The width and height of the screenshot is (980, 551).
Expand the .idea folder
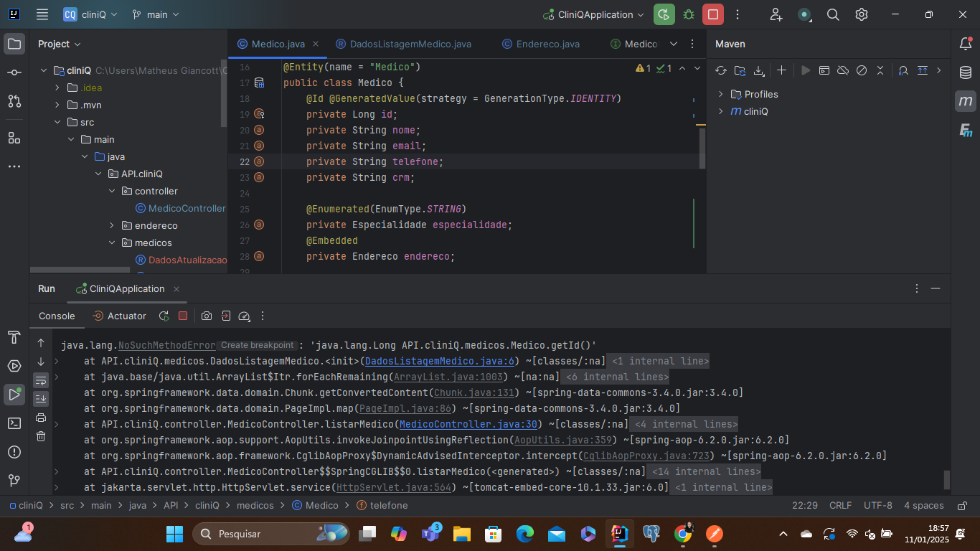click(x=57, y=88)
